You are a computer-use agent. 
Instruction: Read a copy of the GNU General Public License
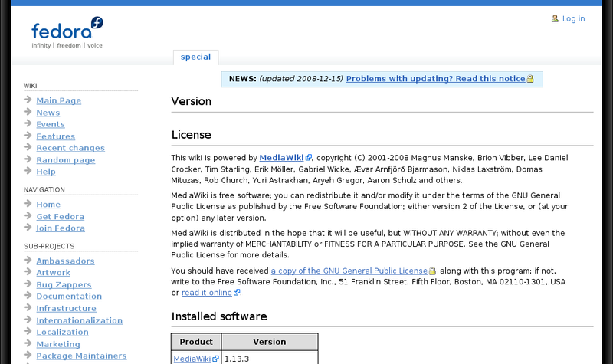point(349,271)
